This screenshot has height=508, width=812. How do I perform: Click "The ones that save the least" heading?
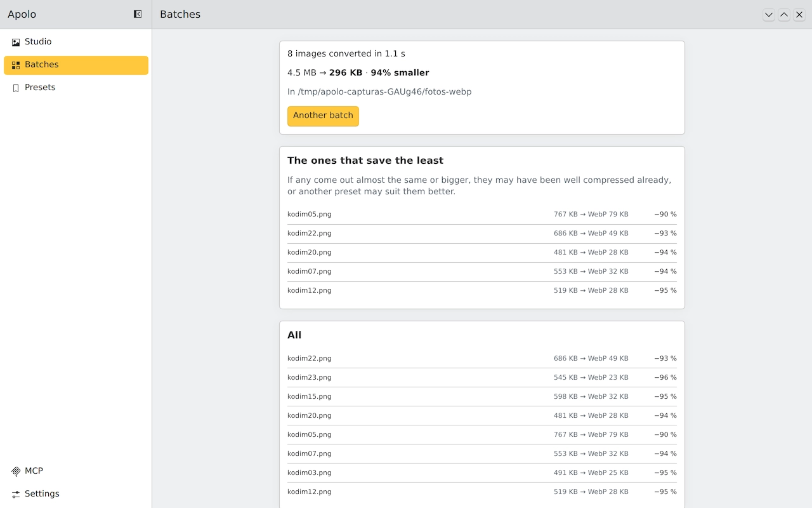[x=365, y=161]
